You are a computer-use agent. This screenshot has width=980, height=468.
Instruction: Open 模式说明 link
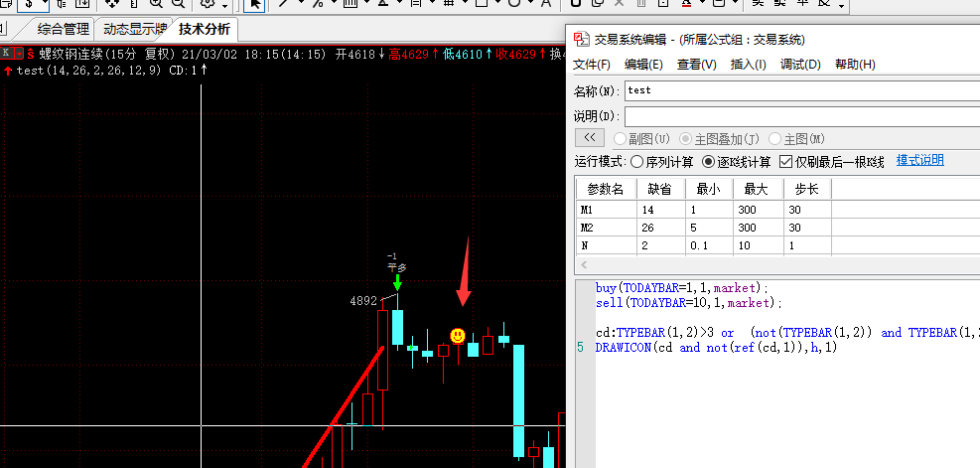point(920,160)
